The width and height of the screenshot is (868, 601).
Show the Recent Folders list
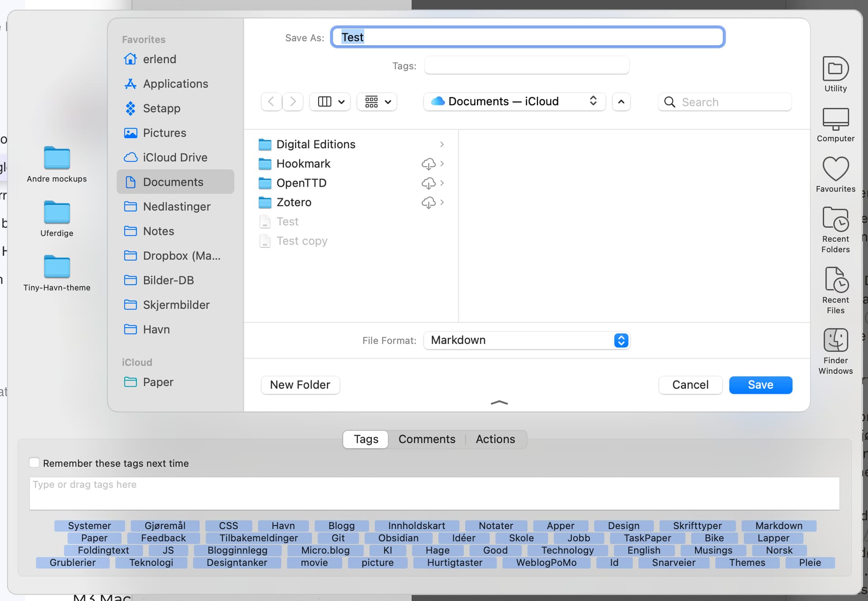click(835, 220)
